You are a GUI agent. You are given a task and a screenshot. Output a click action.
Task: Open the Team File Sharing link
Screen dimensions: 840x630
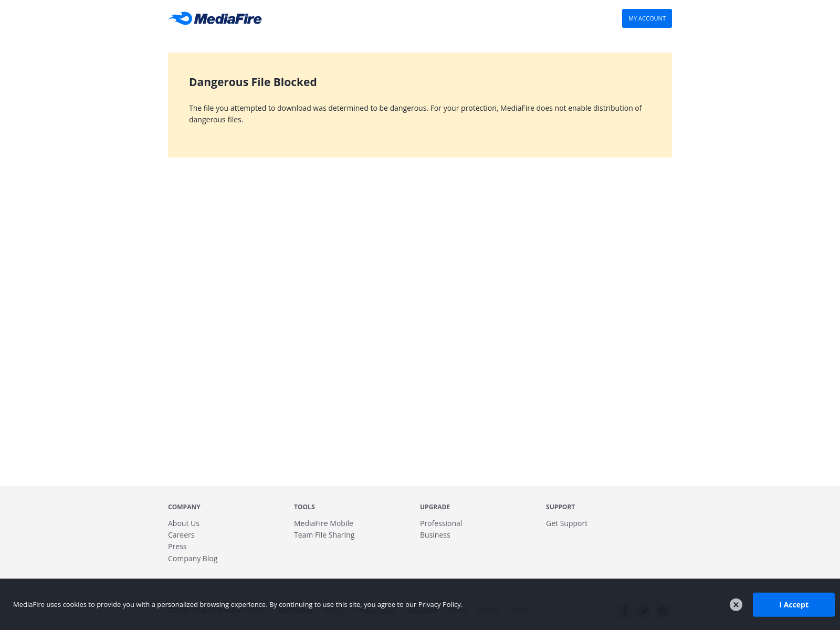pyautogui.click(x=324, y=535)
